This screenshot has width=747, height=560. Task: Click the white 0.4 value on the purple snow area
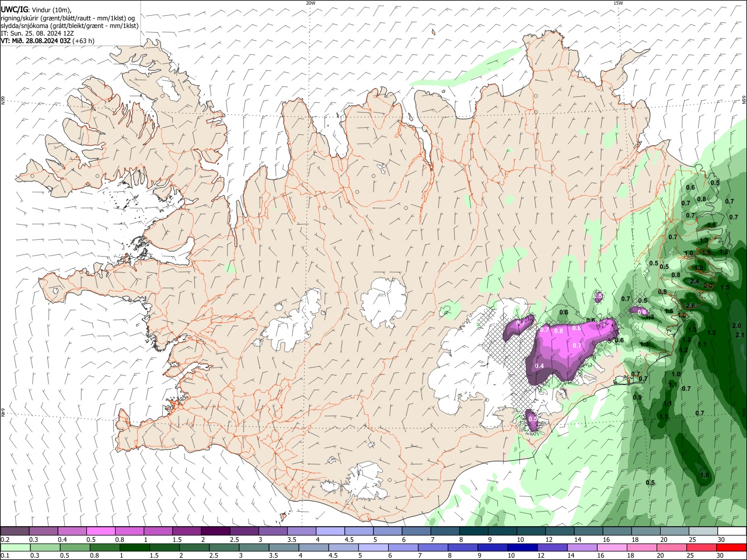[540, 366]
